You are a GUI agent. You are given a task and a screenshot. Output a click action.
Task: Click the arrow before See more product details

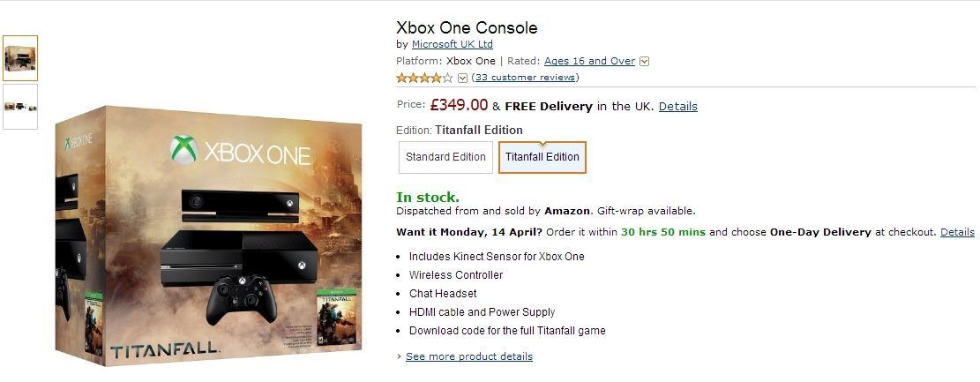[x=400, y=357]
